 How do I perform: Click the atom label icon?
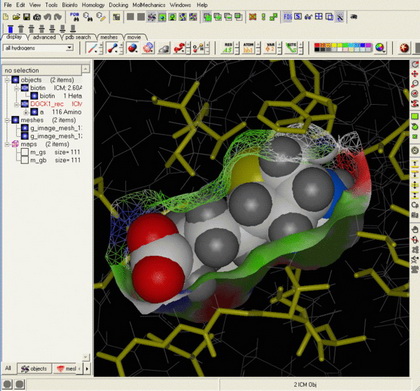point(248,48)
